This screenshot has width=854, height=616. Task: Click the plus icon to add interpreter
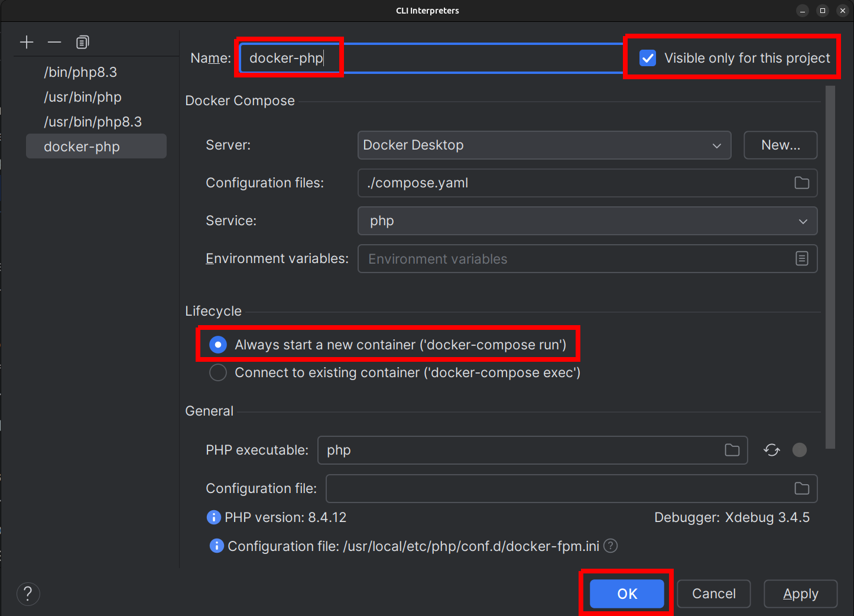pos(27,42)
